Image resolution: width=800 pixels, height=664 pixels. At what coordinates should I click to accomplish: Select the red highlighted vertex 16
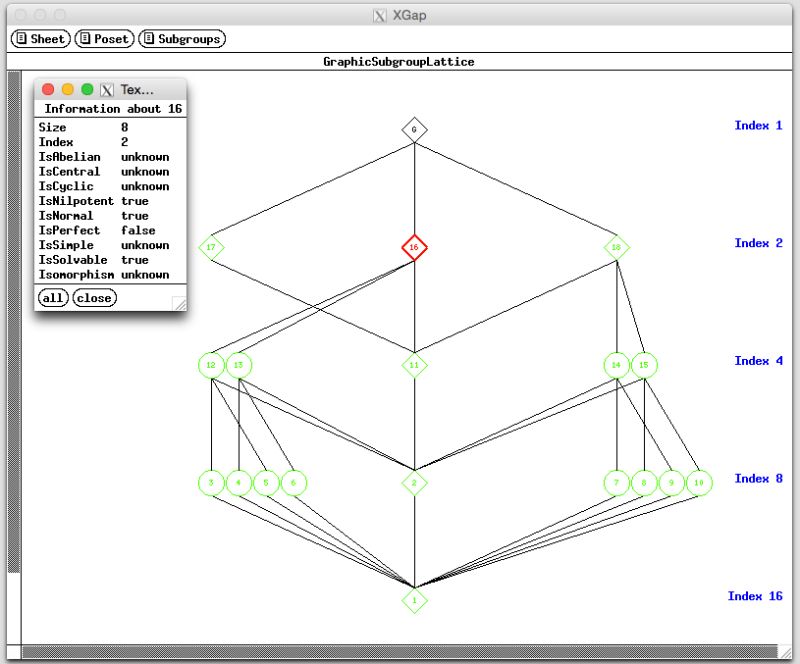point(415,247)
